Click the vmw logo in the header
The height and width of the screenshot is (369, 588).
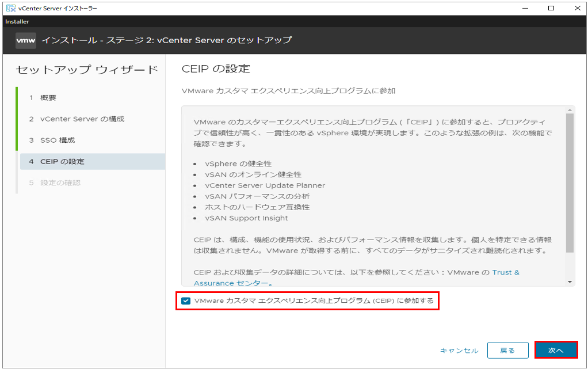(x=26, y=40)
